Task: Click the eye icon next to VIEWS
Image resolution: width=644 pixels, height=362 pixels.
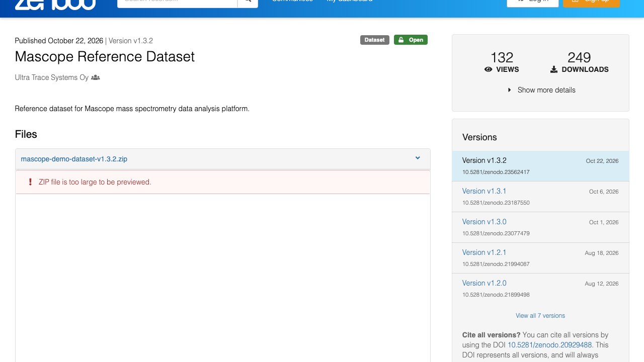Action: (x=488, y=69)
